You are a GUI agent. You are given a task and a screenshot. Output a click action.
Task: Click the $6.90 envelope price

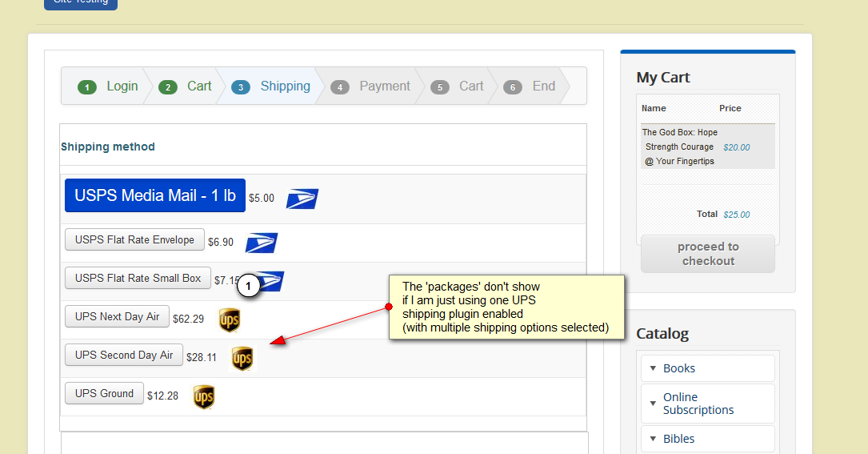[221, 243]
